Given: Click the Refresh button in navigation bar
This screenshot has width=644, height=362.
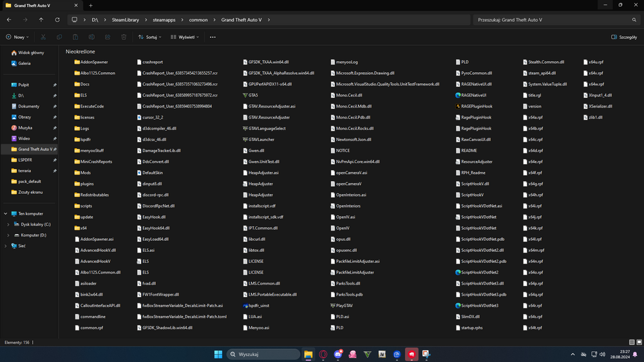Looking at the screenshot, I should coord(57,20).
